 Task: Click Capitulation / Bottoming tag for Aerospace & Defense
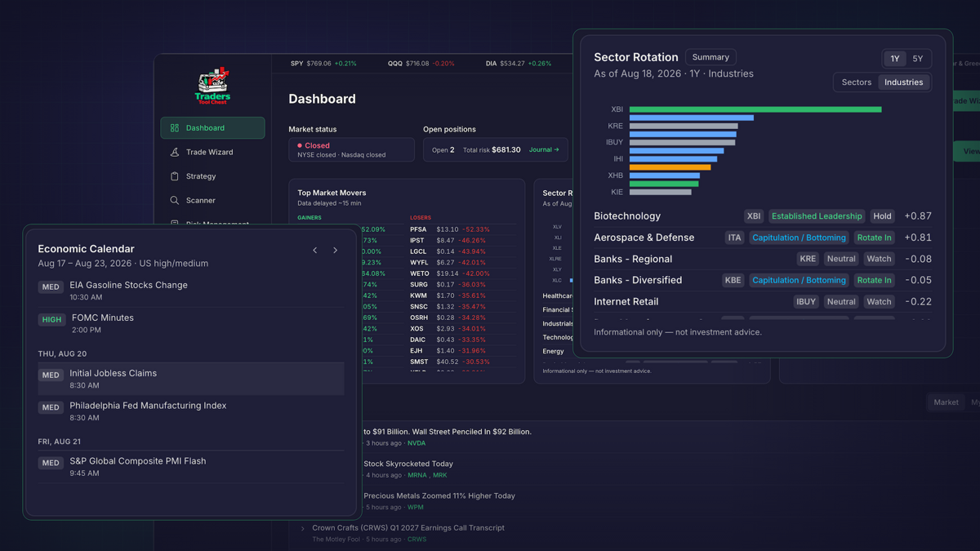click(799, 238)
